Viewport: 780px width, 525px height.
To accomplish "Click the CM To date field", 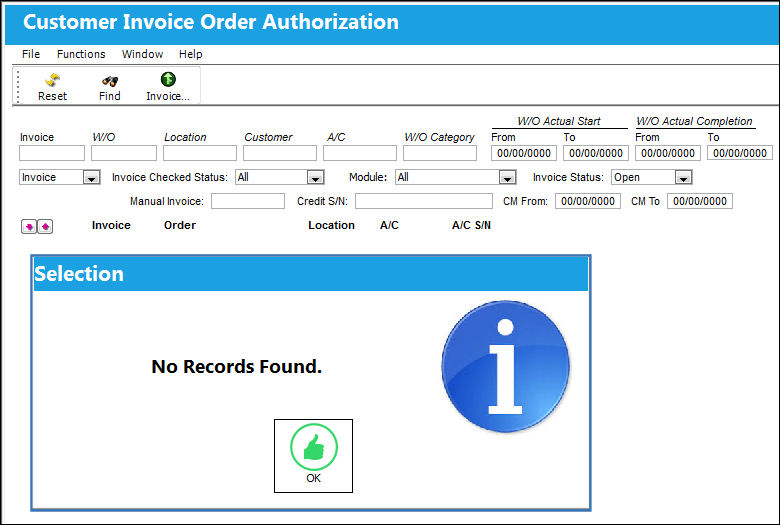I will coord(700,202).
